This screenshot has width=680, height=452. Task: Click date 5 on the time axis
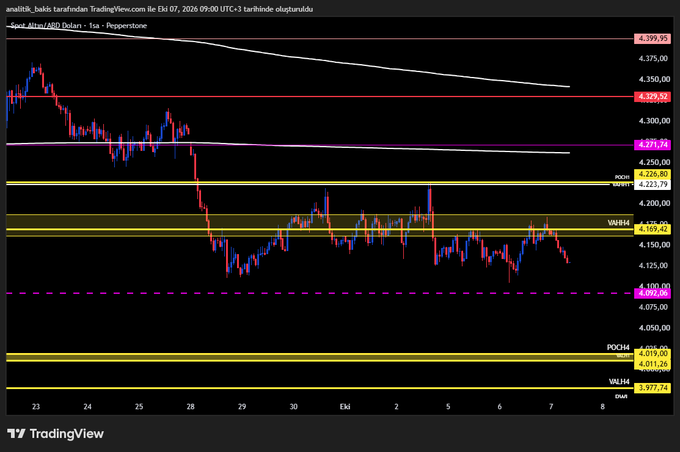[x=448, y=406]
